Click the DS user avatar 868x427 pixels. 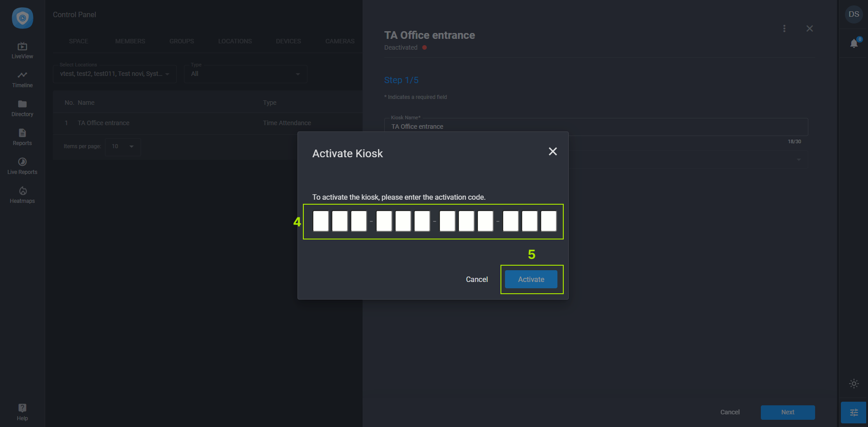click(854, 14)
